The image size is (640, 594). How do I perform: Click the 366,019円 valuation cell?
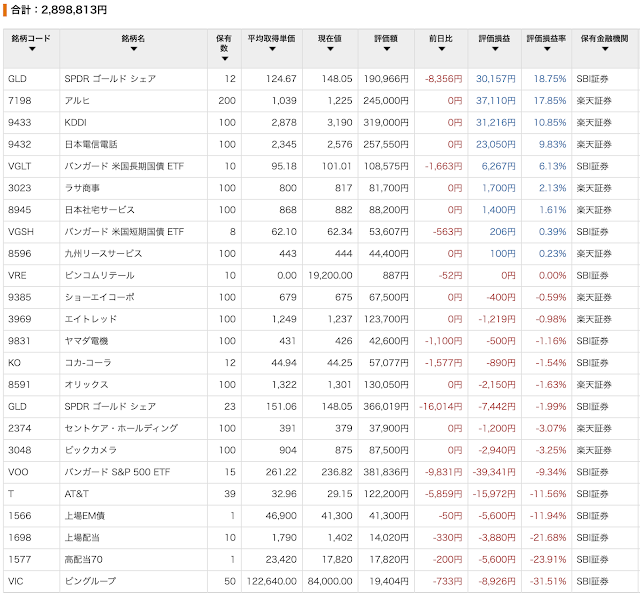click(386, 407)
